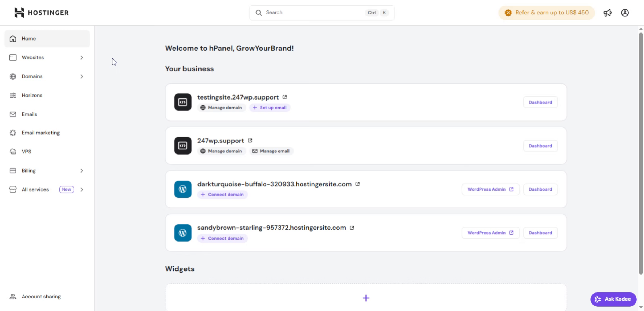Expand the Domains sidebar section
The height and width of the screenshot is (311, 644).
click(x=82, y=76)
